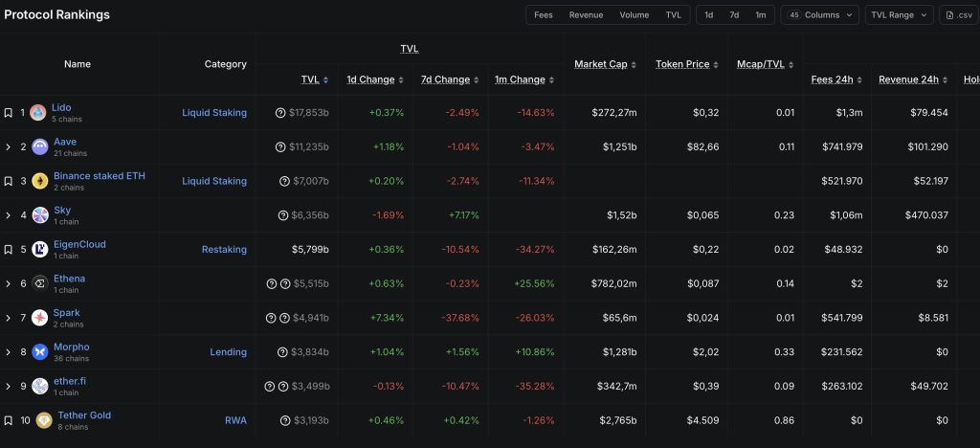Click the Name column header
Image resolution: width=980 pixels, height=448 pixels.
pyautogui.click(x=78, y=64)
